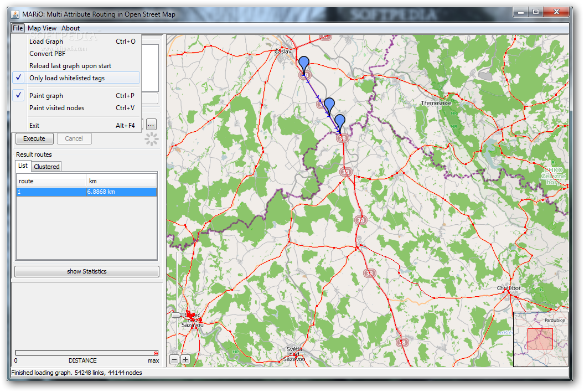Click the ellipsis browse button
Screen dimensions: 584x392
[151, 125]
